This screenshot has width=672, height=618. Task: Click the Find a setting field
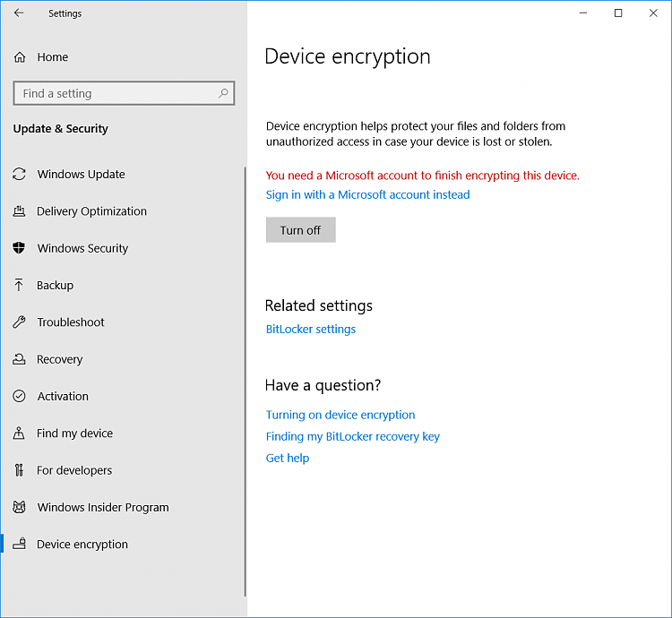[x=124, y=93]
